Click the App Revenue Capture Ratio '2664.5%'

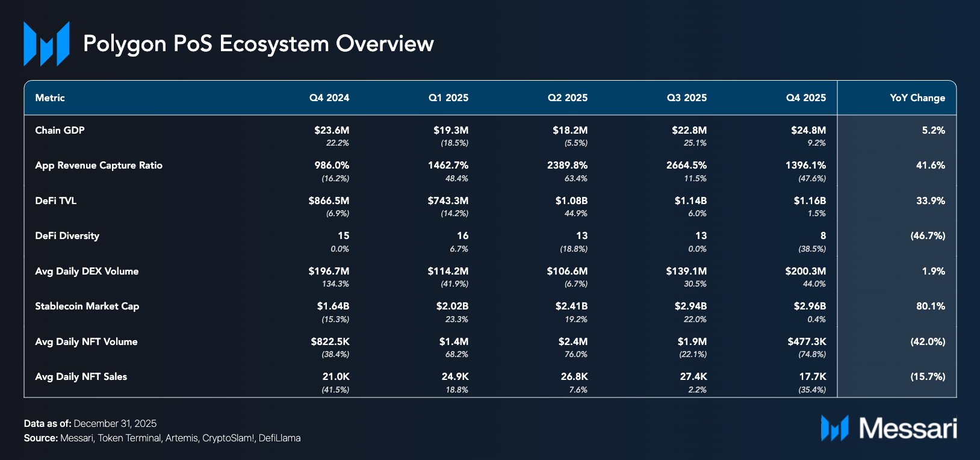click(686, 165)
